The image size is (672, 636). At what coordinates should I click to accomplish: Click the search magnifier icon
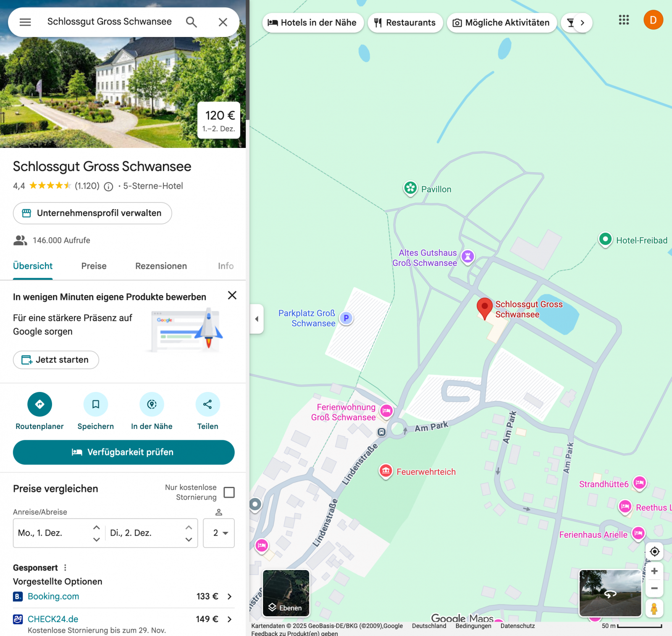[191, 22]
